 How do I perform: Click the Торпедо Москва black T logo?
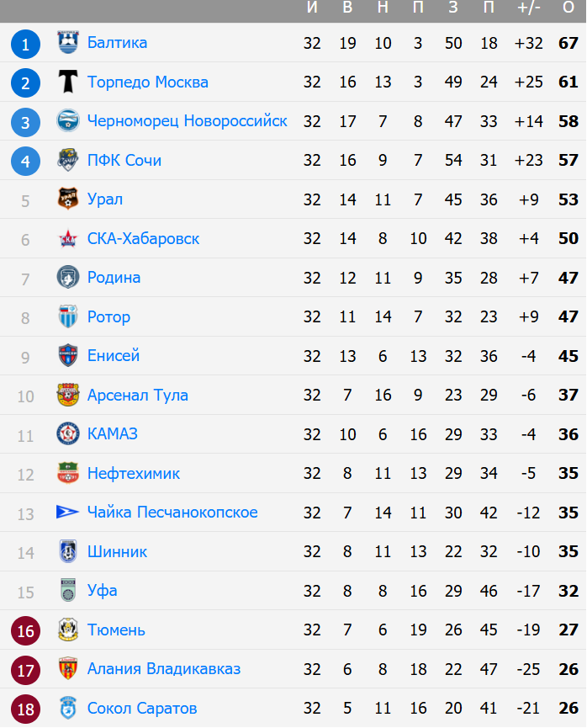(x=68, y=82)
